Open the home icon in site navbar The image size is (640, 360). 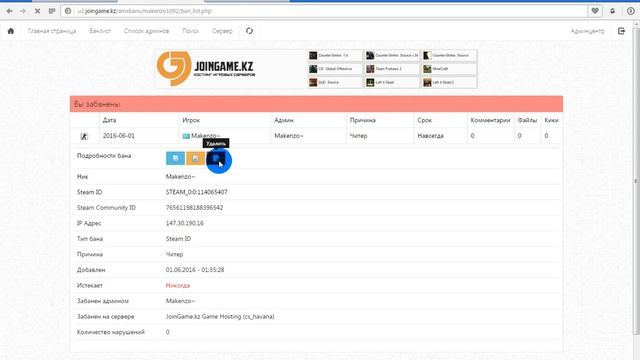(x=11, y=31)
